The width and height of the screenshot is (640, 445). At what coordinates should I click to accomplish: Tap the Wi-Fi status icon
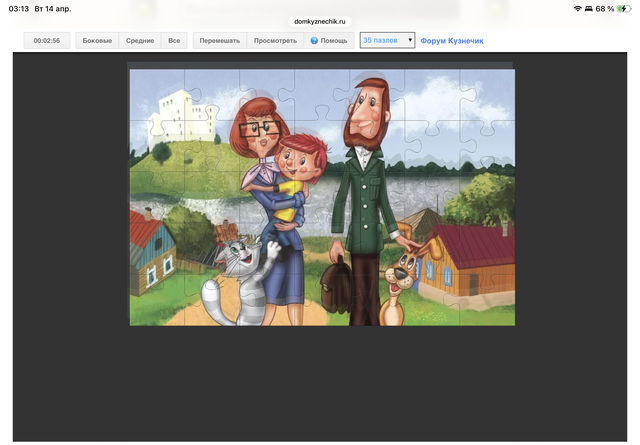coord(578,8)
